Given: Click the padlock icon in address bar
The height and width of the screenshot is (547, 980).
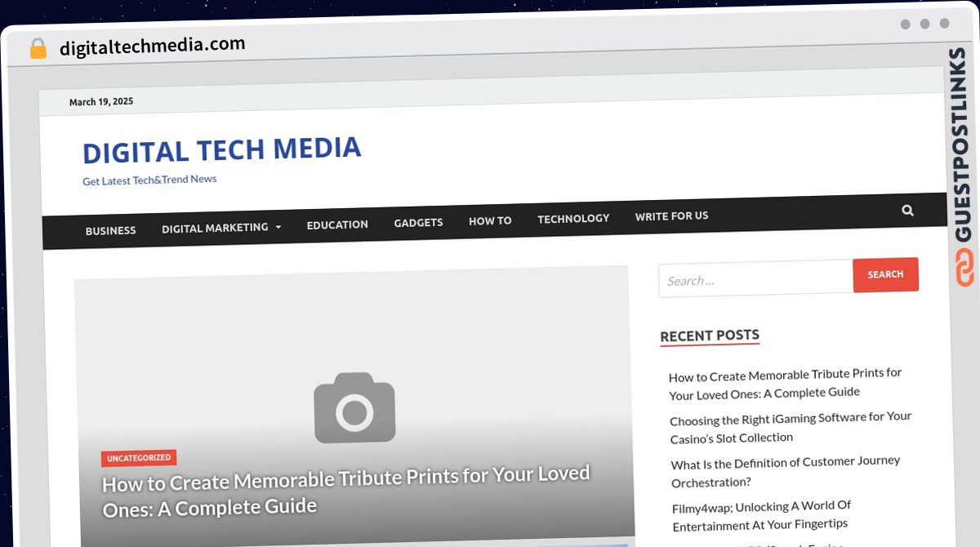Looking at the screenshot, I should click(38, 49).
